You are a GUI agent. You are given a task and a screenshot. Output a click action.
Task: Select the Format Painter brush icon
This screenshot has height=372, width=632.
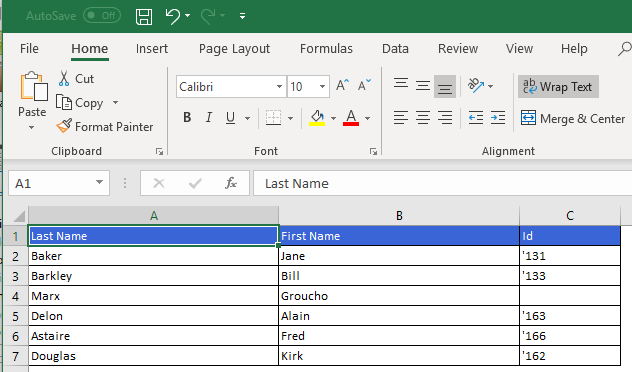(64, 126)
